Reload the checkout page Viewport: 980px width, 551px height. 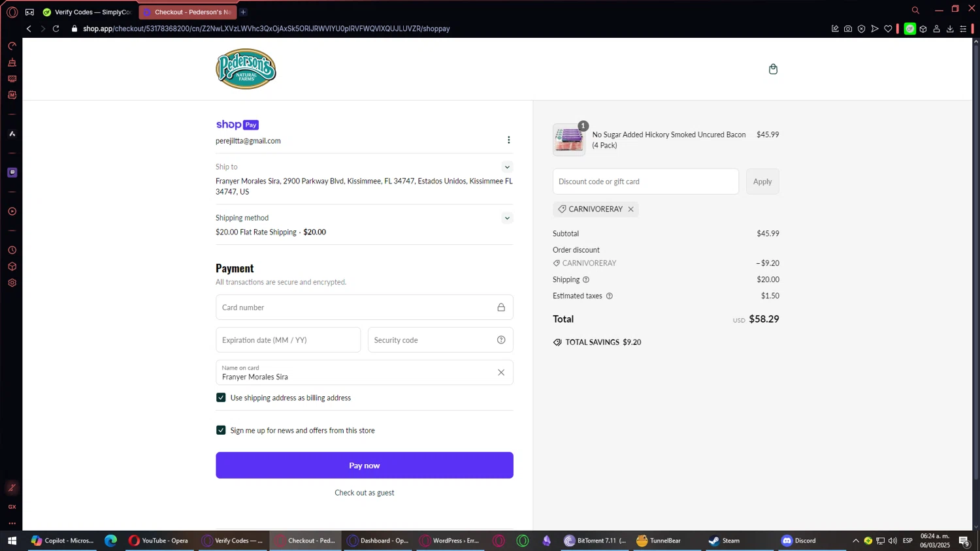pos(56,29)
